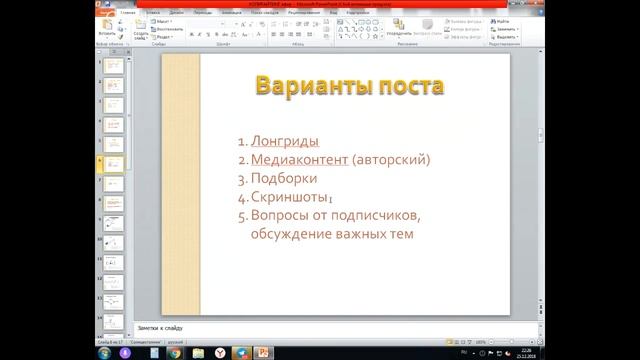Pick the triangle shape in shapes gallery

coord(340,29)
